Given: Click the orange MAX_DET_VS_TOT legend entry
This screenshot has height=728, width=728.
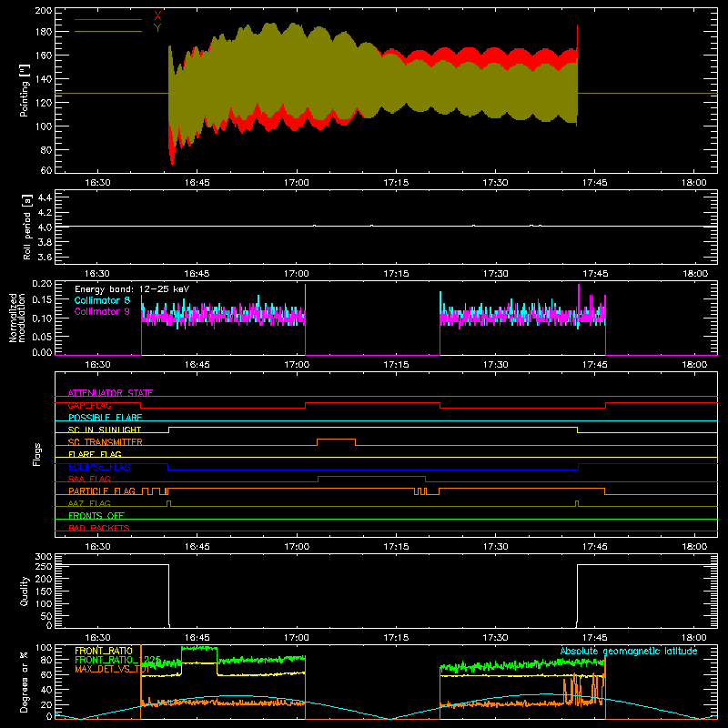Looking at the screenshot, I should (112, 669).
